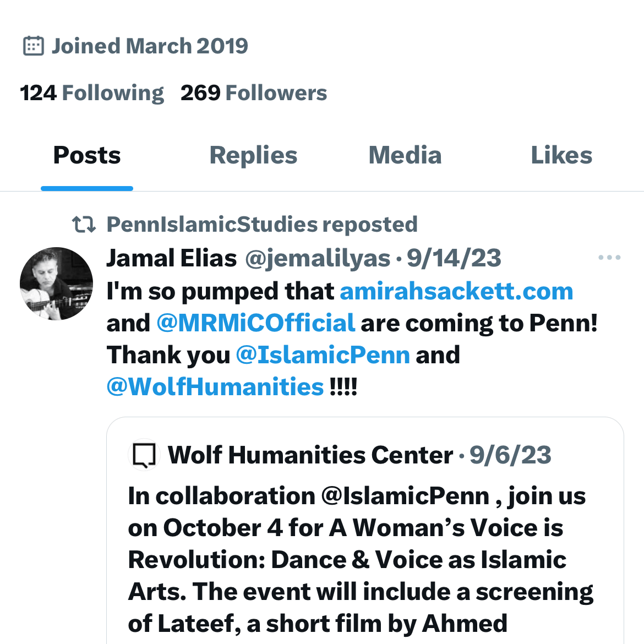Open the three-dot more menu on post

coord(609,258)
